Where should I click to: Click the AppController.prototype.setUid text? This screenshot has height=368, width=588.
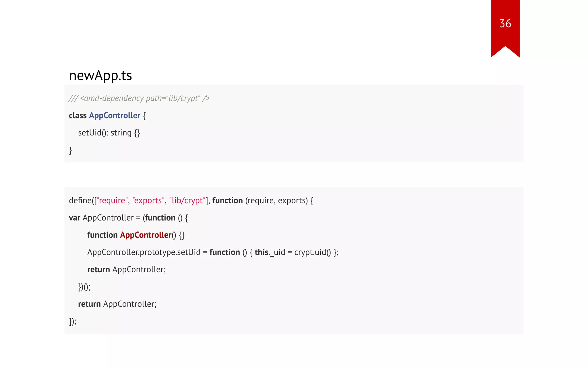pyautogui.click(x=144, y=252)
